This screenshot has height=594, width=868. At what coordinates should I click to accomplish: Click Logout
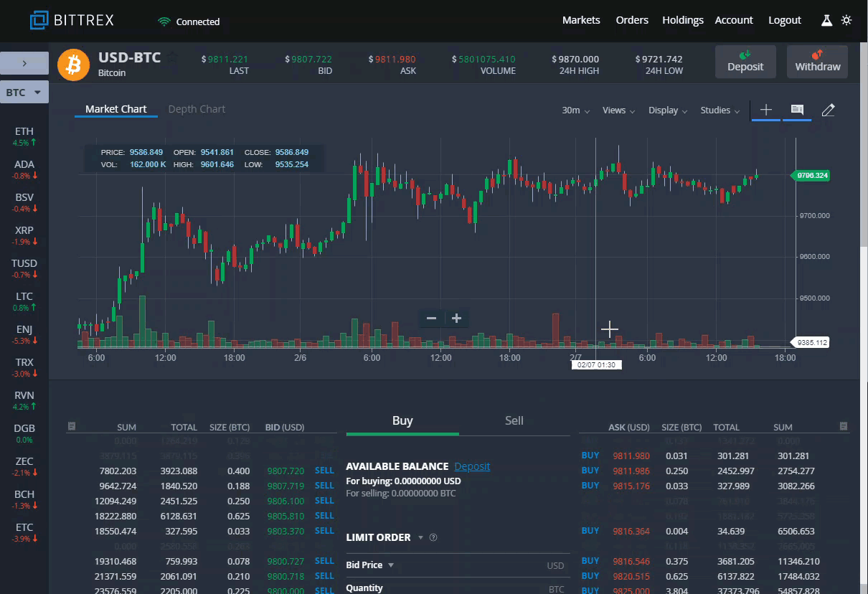coord(785,20)
